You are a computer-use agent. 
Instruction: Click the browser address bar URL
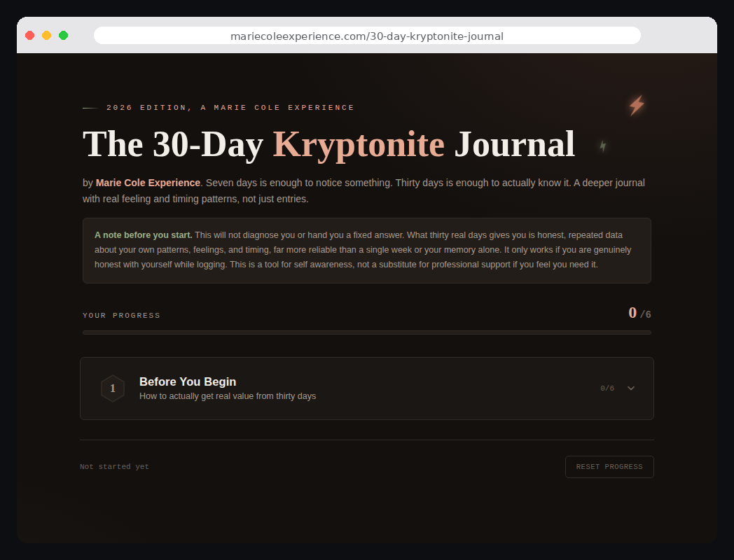[367, 36]
